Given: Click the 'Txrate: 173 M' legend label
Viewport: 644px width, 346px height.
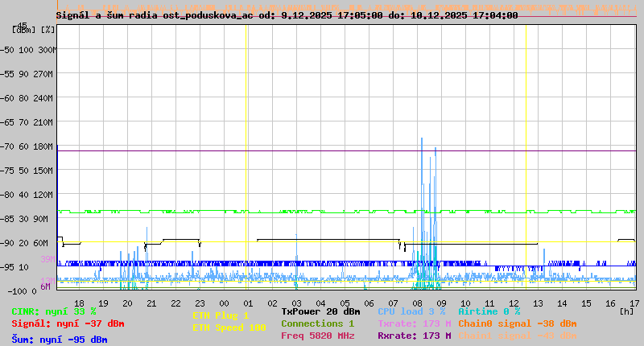Looking at the screenshot, I should 415,323.
